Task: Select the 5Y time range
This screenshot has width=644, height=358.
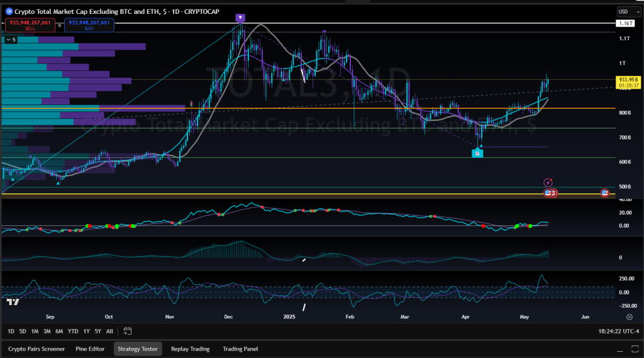Action: pos(97,332)
